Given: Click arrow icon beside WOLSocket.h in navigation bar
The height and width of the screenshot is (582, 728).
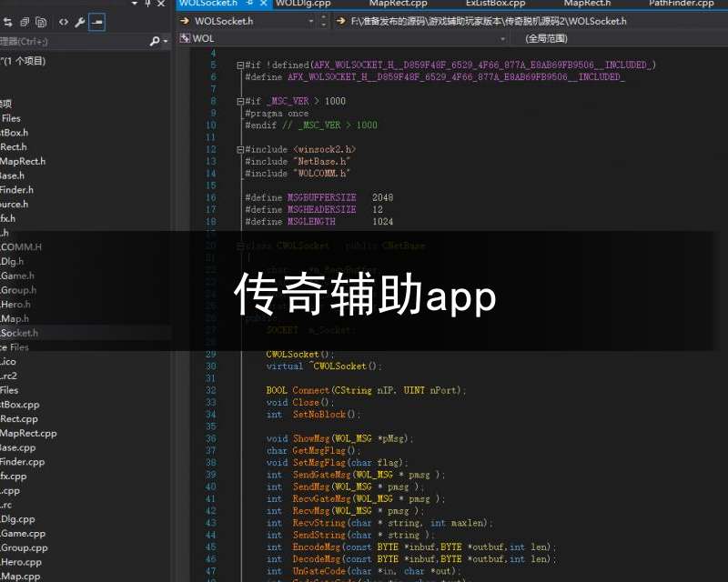Looking at the screenshot, I should point(185,21).
